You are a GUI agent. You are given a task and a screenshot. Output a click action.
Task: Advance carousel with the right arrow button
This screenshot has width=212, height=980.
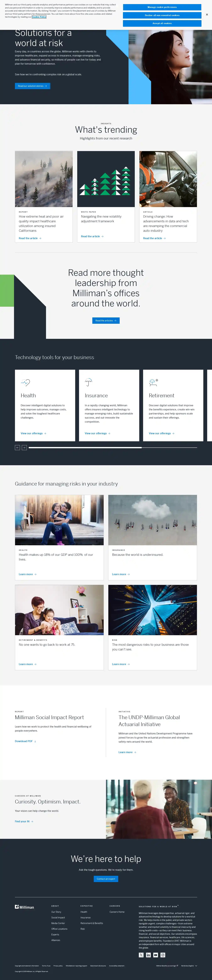tap(24, 447)
